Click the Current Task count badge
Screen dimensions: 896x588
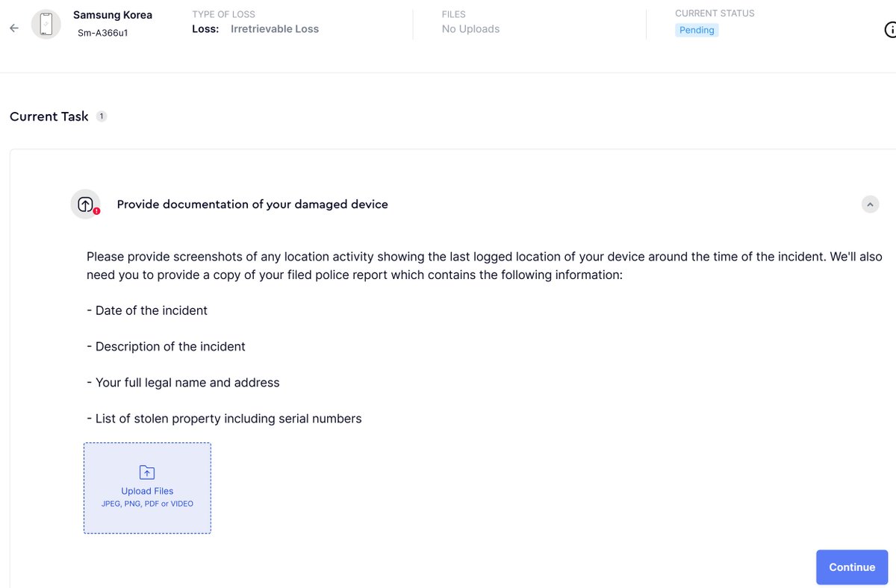[x=102, y=116]
